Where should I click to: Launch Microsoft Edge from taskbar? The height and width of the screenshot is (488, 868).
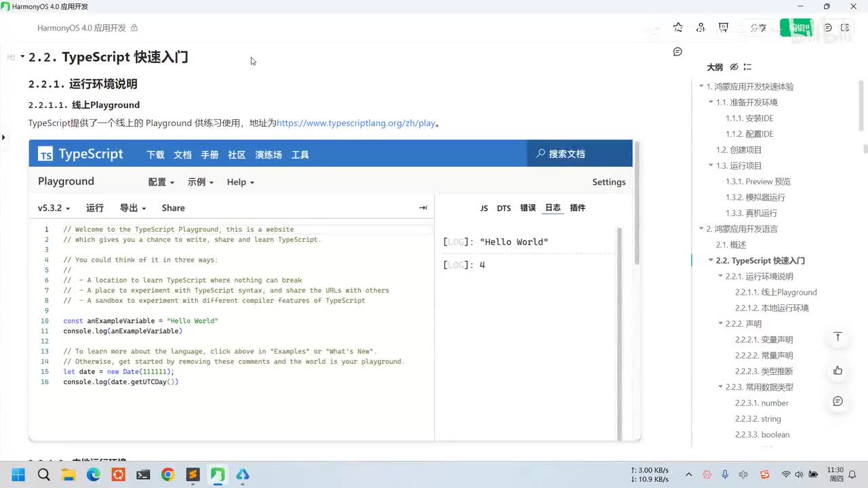click(x=94, y=474)
